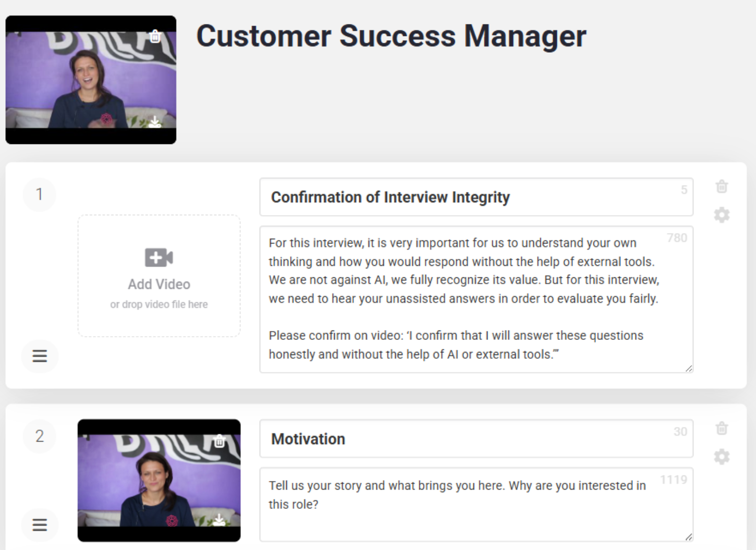Click the reorder handle for question 2
The image size is (756, 550).
coord(40,524)
